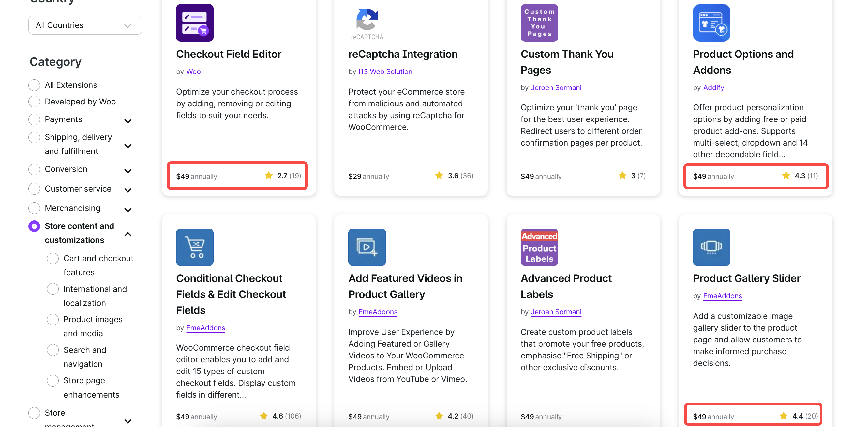Click the Advanced Product Labels badge icon
The image size is (868, 427).
click(x=539, y=247)
